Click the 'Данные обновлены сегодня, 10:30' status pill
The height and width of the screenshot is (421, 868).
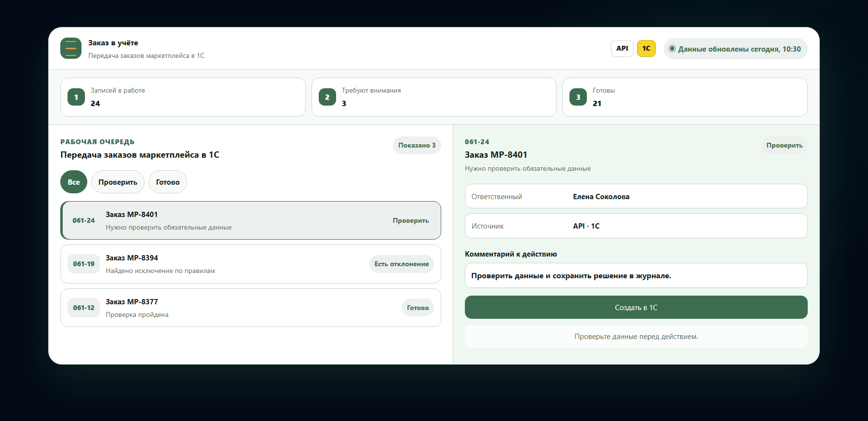click(x=735, y=49)
